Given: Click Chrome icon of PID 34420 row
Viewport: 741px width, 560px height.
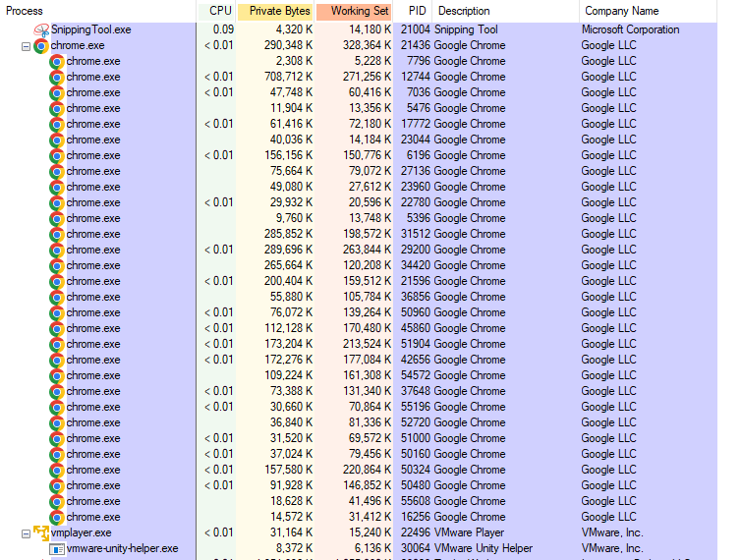Looking at the screenshot, I should 57,265.
